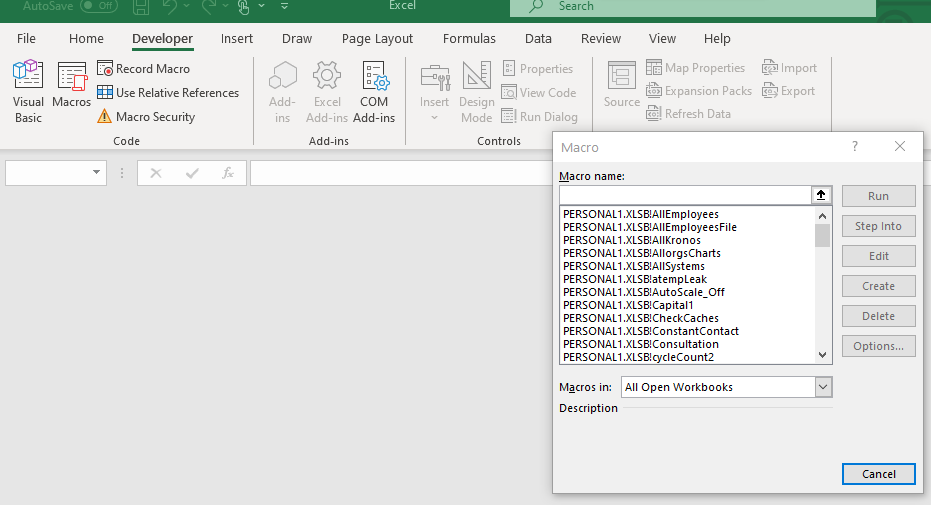This screenshot has height=505, width=931.
Task: Open the Data tab
Action: click(x=538, y=39)
